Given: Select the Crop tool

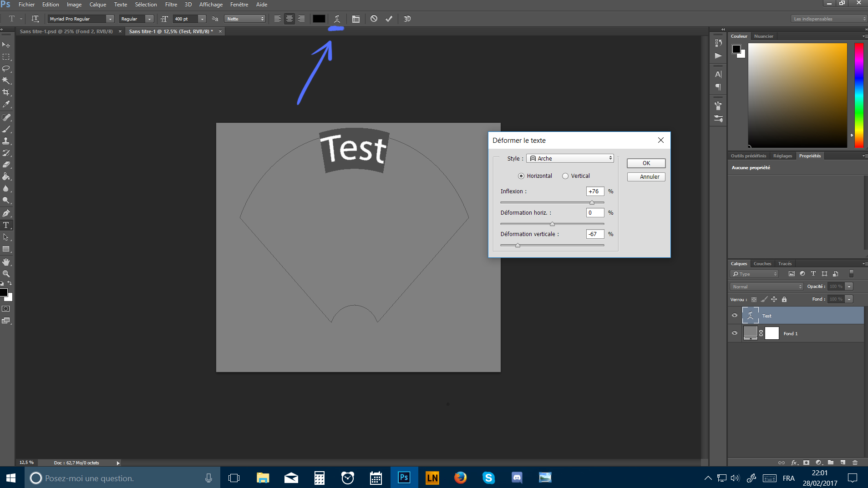Looking at the screenshot, I should (6, 92).
